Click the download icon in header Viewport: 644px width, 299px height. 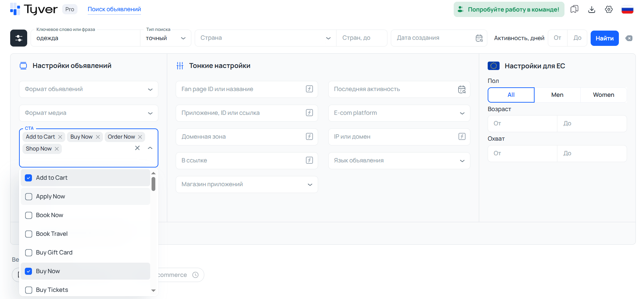592,9
